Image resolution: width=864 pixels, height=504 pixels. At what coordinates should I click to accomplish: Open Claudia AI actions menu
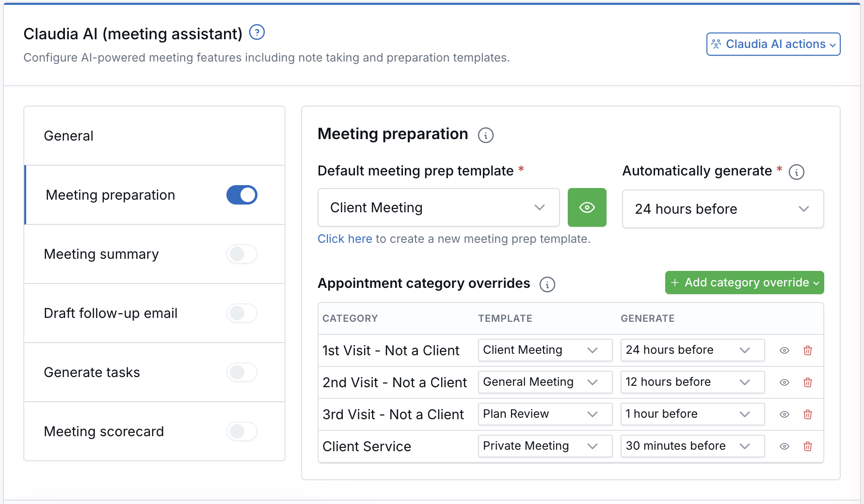click(773, 44)
